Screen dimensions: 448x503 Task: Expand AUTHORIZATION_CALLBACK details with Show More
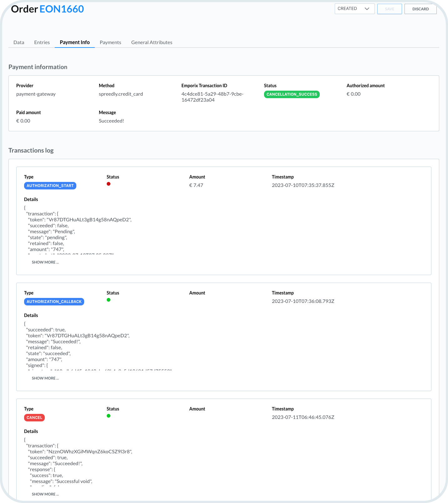45,378
